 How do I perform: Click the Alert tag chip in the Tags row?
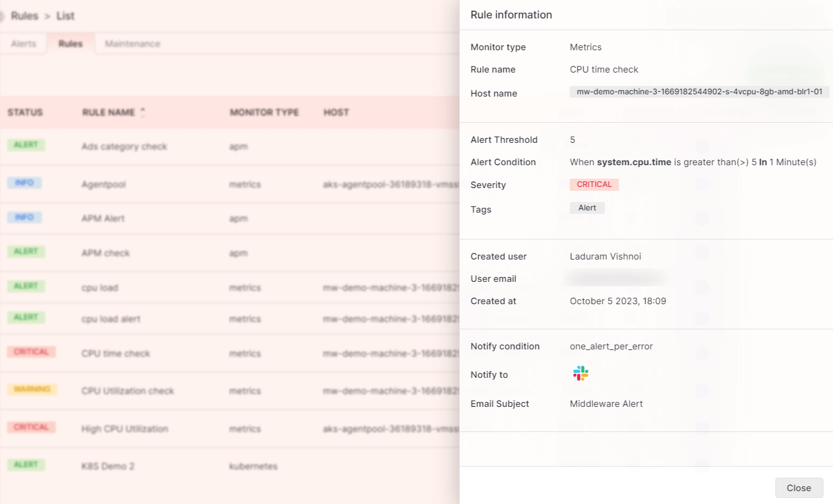tap(587, 207)
